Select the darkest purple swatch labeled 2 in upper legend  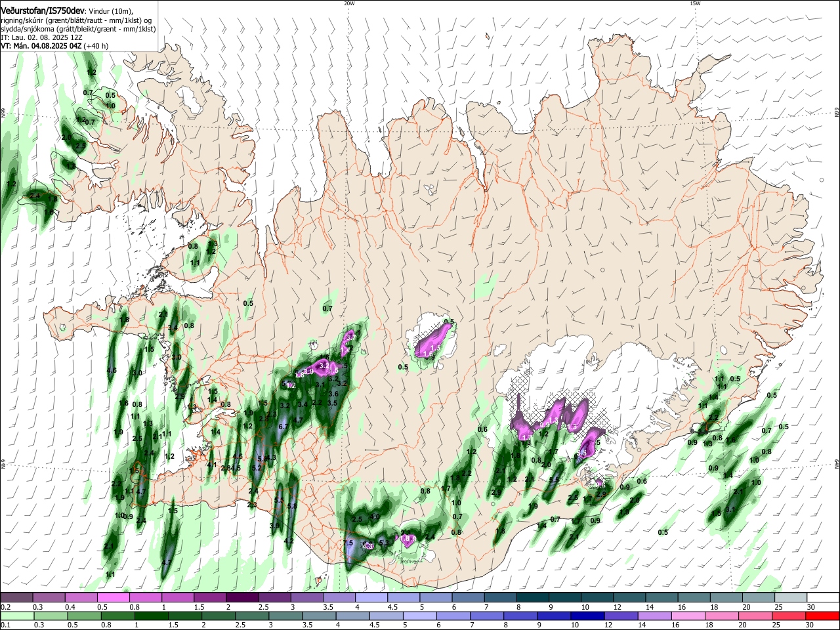coord(242,598)
